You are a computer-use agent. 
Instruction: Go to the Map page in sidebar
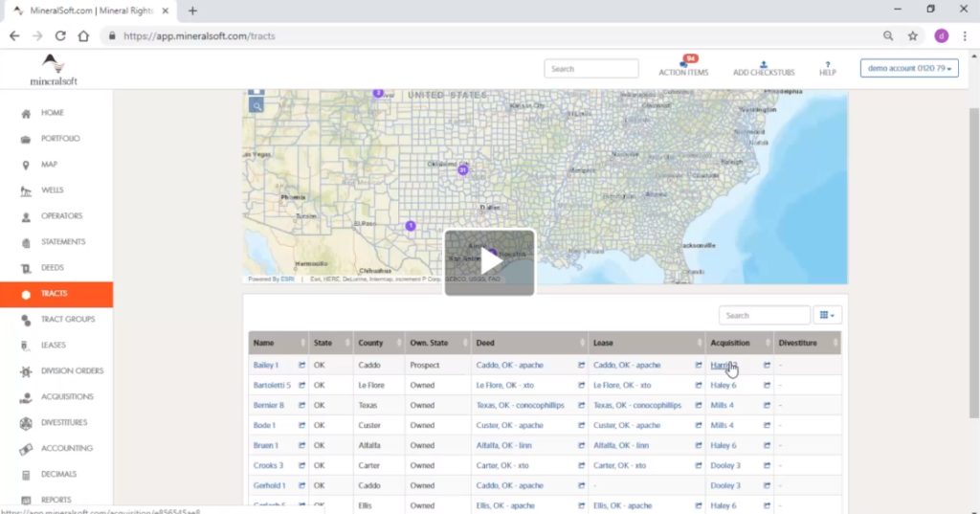click(49, 165)
